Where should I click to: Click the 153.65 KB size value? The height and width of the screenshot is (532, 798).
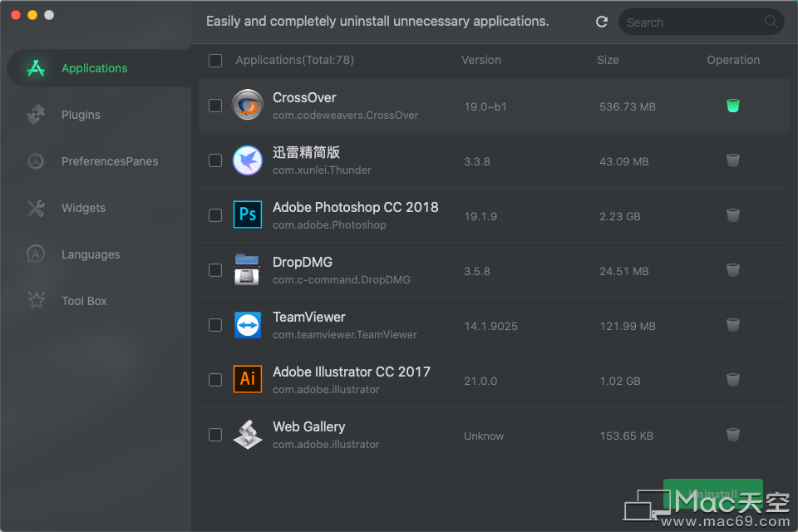[x=626, y=436]
